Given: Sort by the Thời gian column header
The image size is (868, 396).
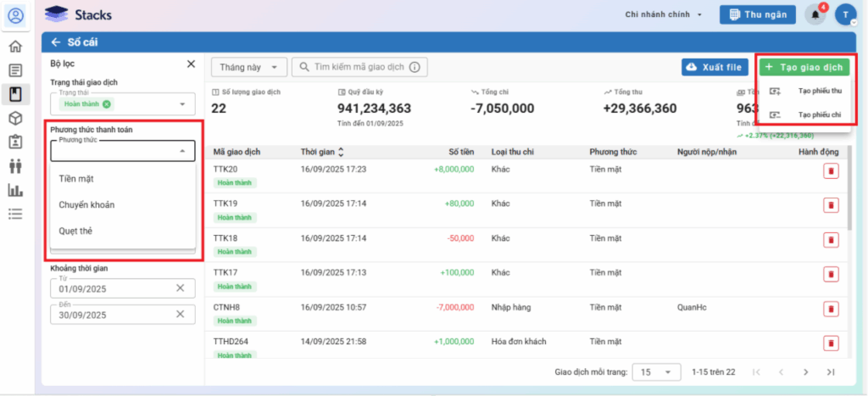Looking at the screenshot, I should pos(322,152).
